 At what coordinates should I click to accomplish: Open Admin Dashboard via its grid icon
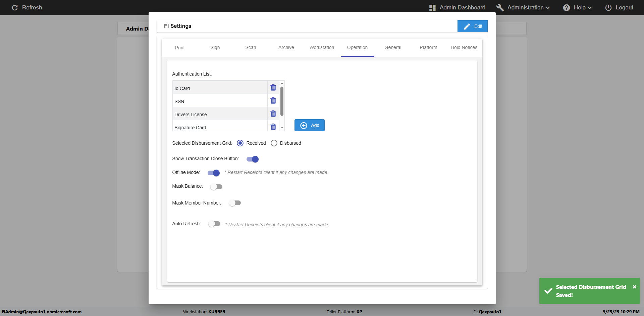(432, 7)
